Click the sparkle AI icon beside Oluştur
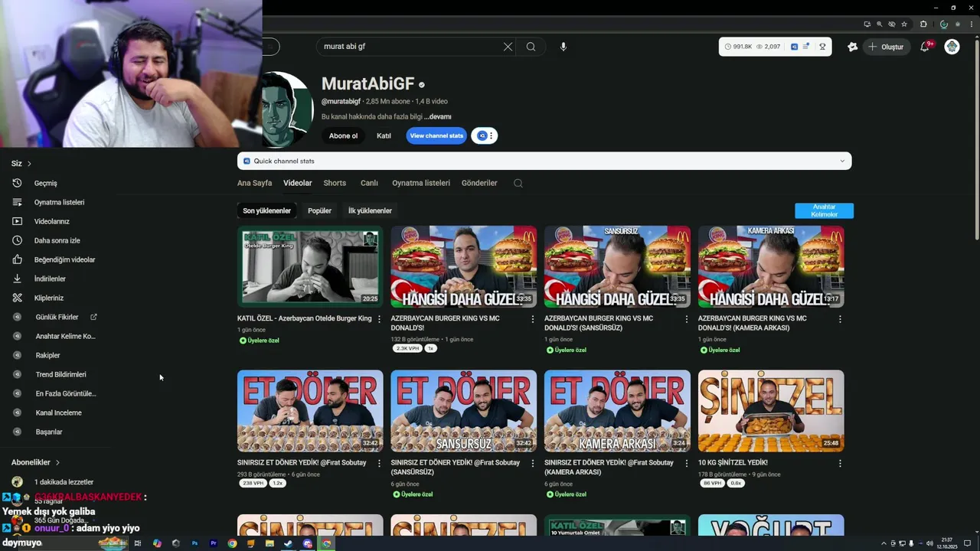The image size is (980, 551). click(852, 47)
